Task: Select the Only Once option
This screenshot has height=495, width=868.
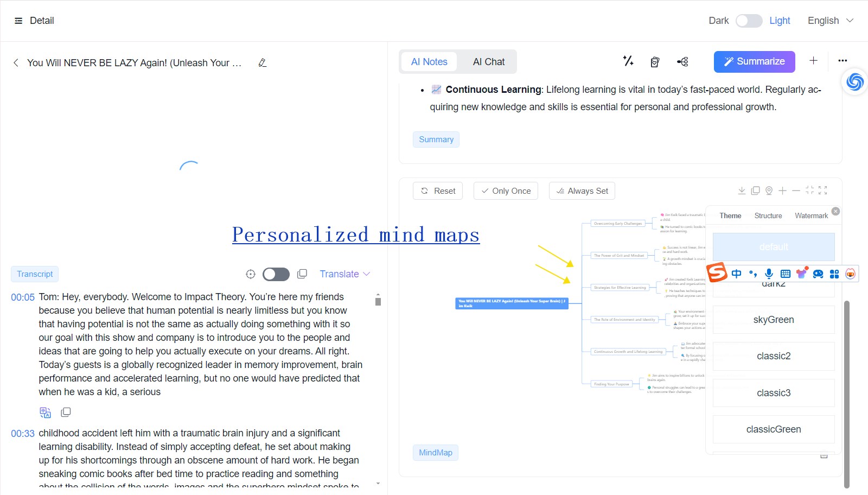Action: [x=505, y=191]
